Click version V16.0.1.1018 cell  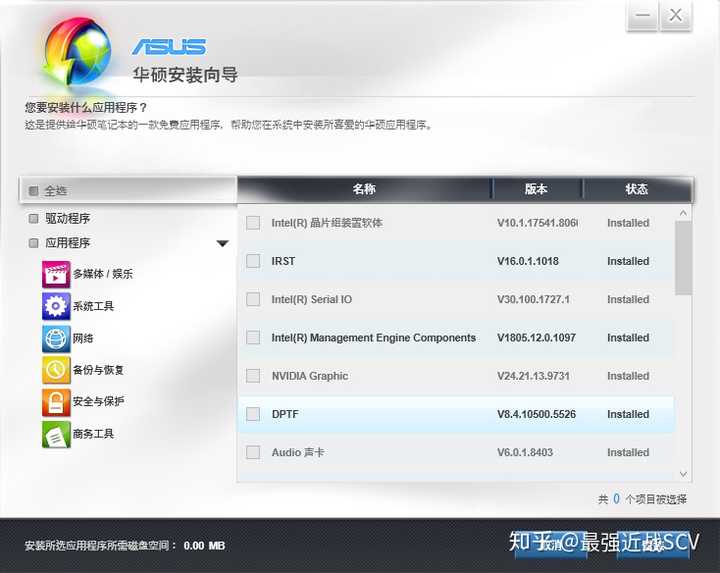pos(528,261)
